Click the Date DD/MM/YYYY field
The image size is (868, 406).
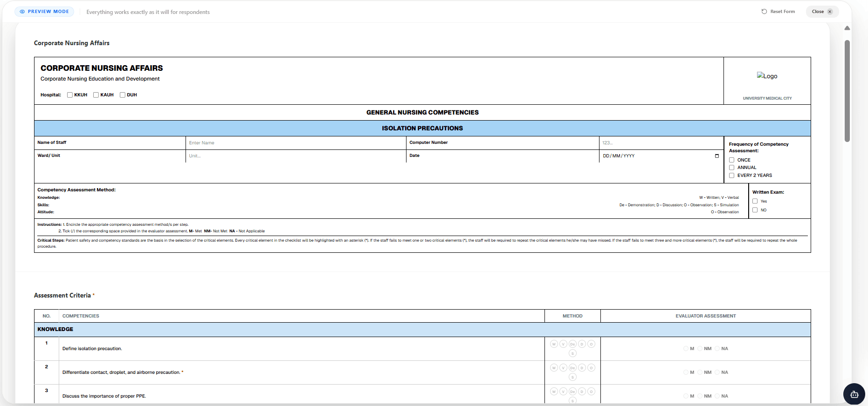coord(661,156)
